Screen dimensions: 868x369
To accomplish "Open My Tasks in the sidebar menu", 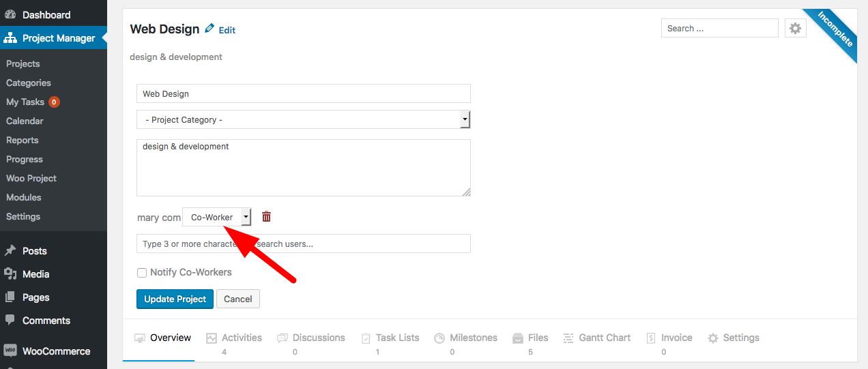I will pos(25,102).
